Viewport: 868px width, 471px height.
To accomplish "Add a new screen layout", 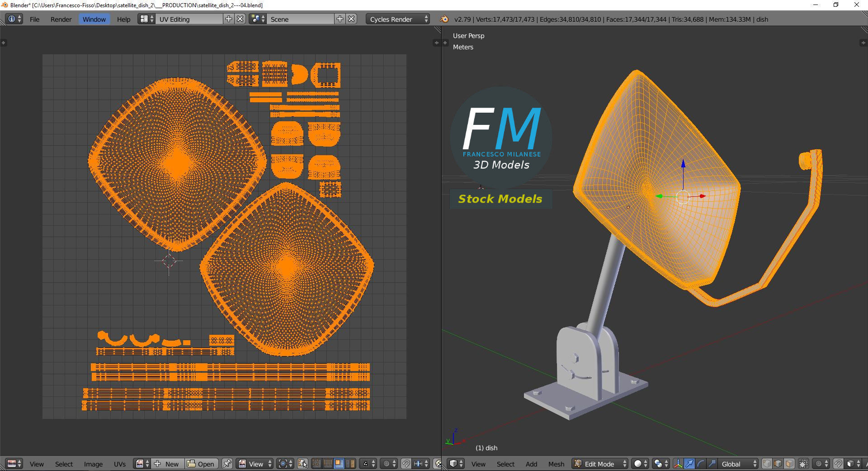I will [229, 19].
